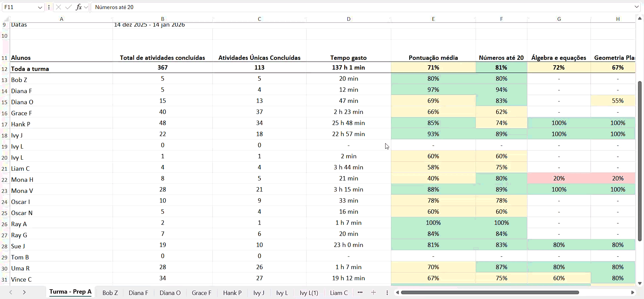Expand the formula bar with right-end chevron

point(637,7)
